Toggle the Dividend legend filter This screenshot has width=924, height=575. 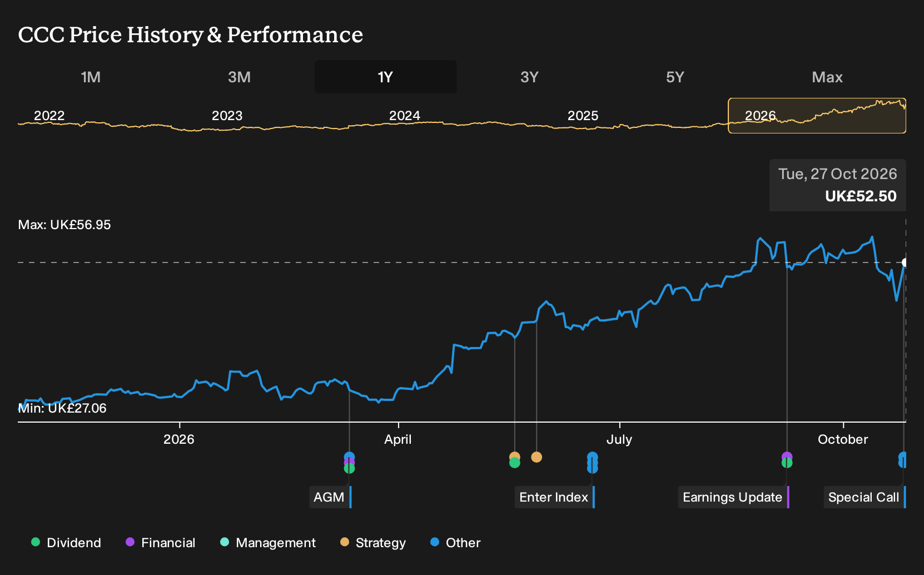[66, 543]
